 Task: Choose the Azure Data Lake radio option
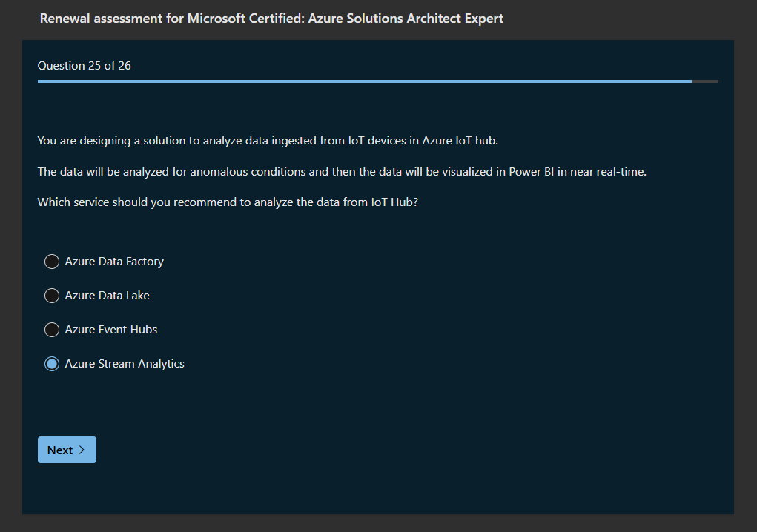click(x=52, y=296)
